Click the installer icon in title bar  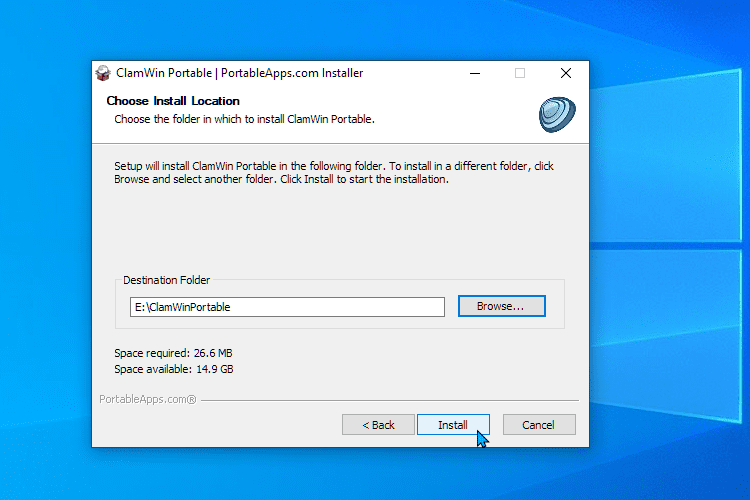coord(103,73)
